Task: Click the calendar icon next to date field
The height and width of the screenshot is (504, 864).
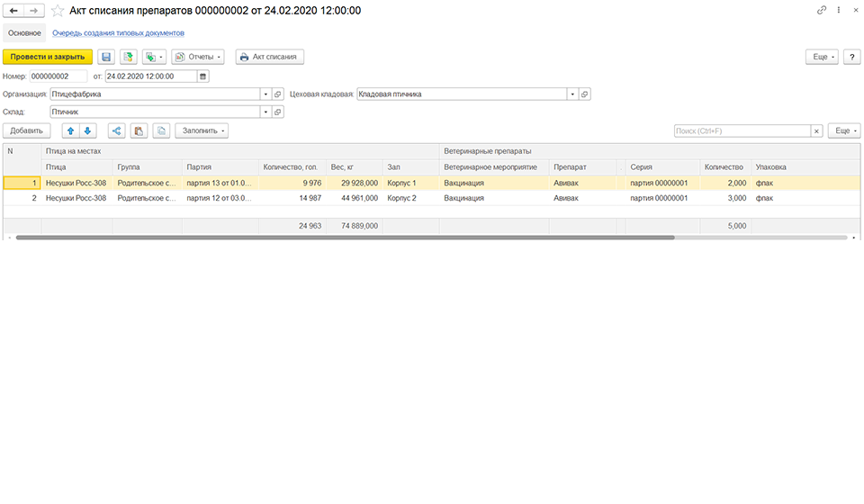Action: coord(202,76)
